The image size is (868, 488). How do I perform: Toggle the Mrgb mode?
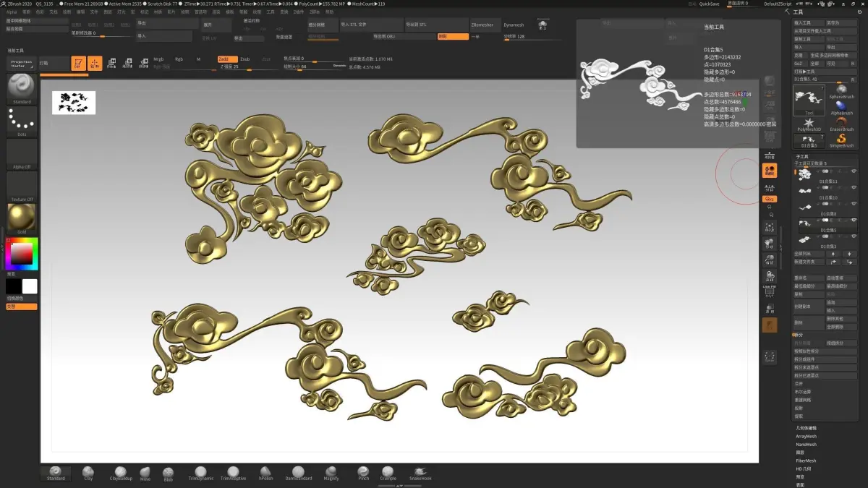158,59
